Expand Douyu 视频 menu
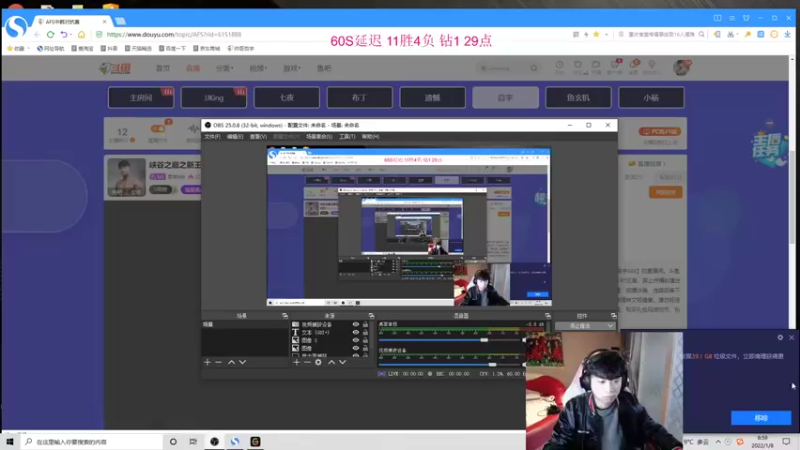 258,68
